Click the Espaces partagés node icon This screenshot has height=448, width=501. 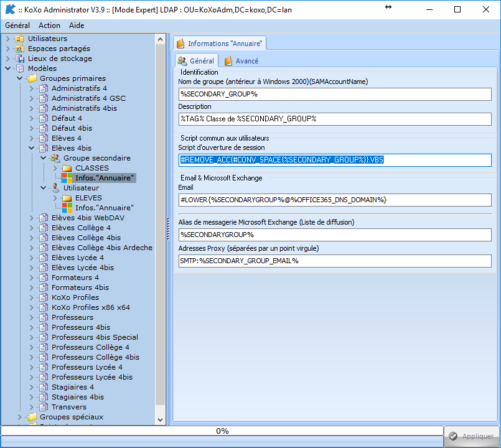tap(19, 49)
